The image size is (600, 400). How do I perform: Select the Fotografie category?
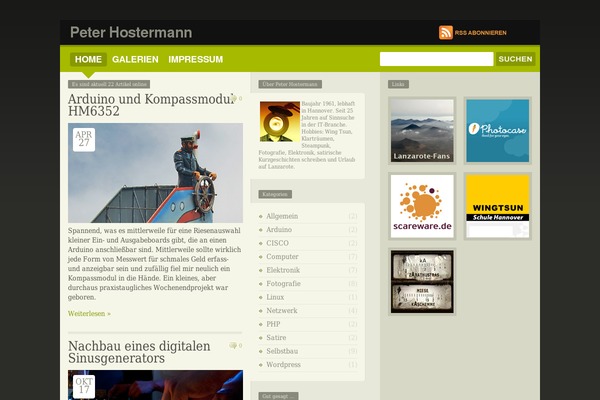284,284
